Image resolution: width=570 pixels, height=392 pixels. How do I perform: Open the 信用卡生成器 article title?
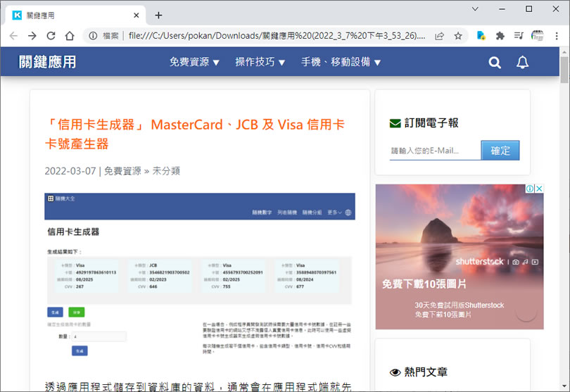coord(194,134)
